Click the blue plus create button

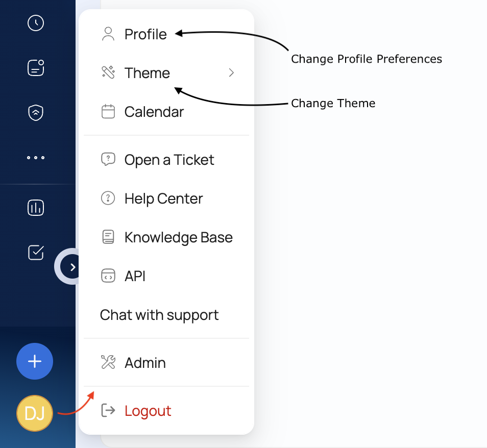pos(35,361)
